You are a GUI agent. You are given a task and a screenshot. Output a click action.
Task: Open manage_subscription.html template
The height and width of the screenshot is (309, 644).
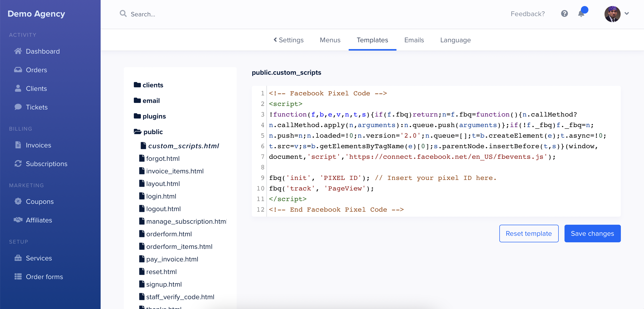[x=186, y=221]
